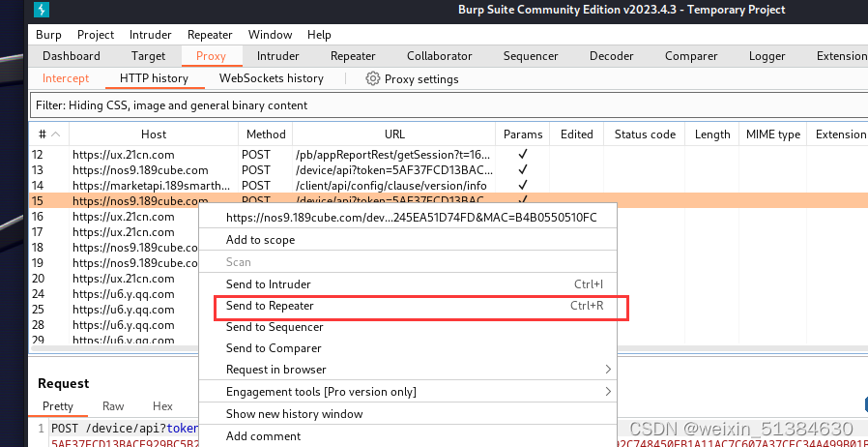Sort by the Edited column header
Image resolution: width=868 pixels, height=447 pixels.
click(x=577, y=134)
